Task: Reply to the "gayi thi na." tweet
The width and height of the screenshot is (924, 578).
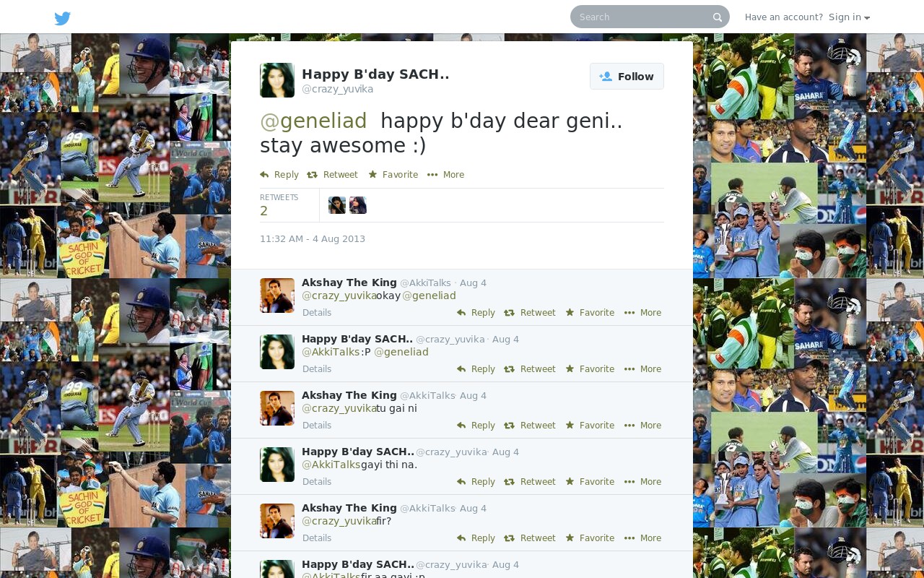Action: 476,482
